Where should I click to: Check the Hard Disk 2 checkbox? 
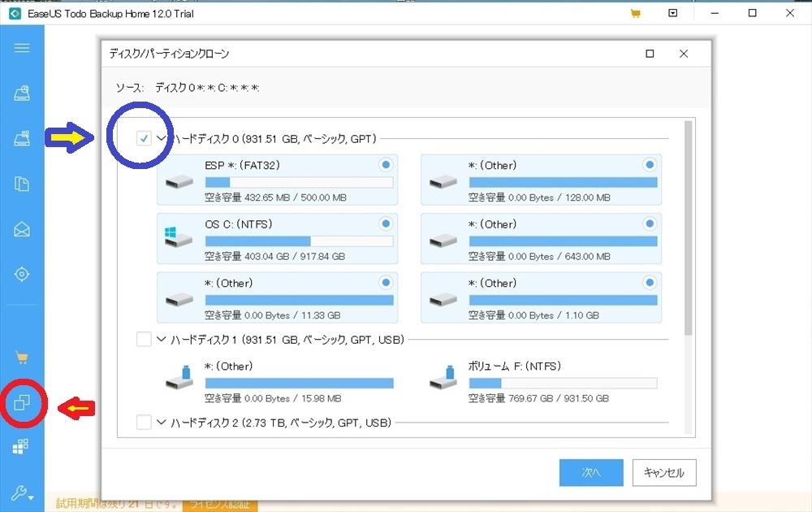click(144, 423)
